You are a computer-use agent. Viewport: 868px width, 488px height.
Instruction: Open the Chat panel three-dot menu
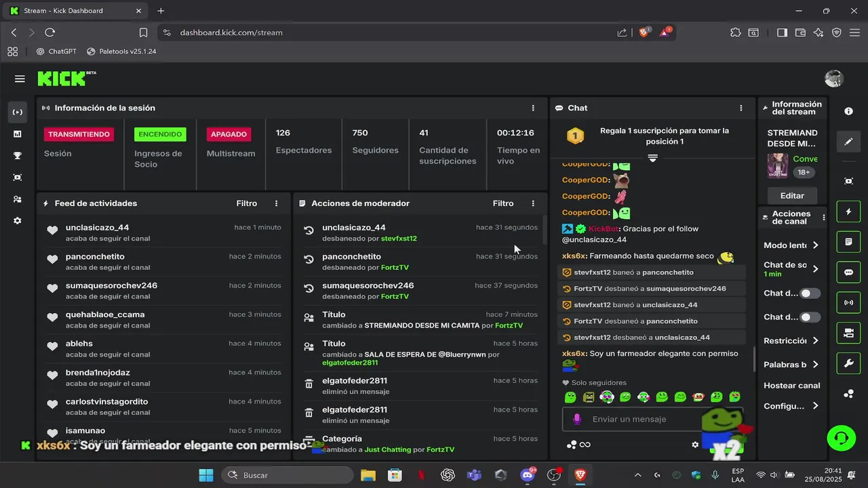741,108
